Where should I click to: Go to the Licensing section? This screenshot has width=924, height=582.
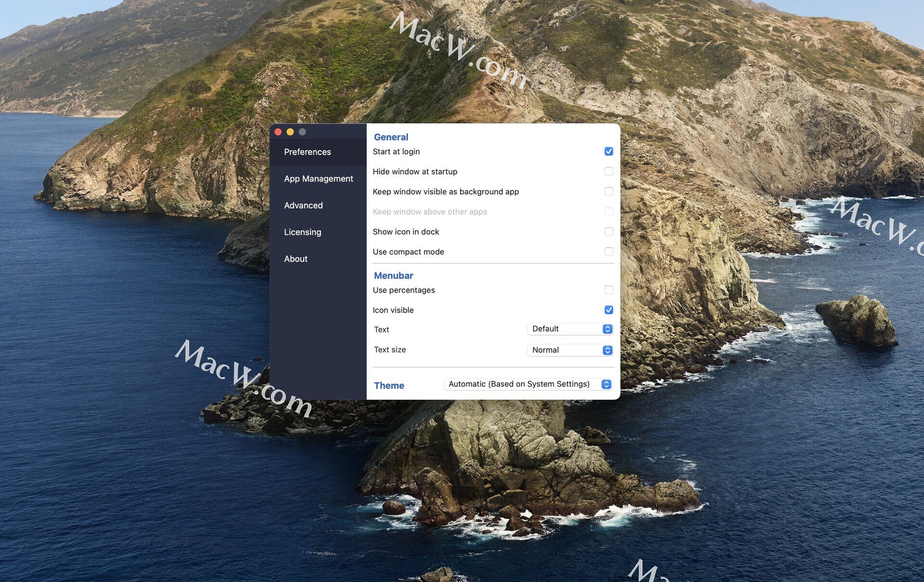pyautogui.click(x=302, y=232)
